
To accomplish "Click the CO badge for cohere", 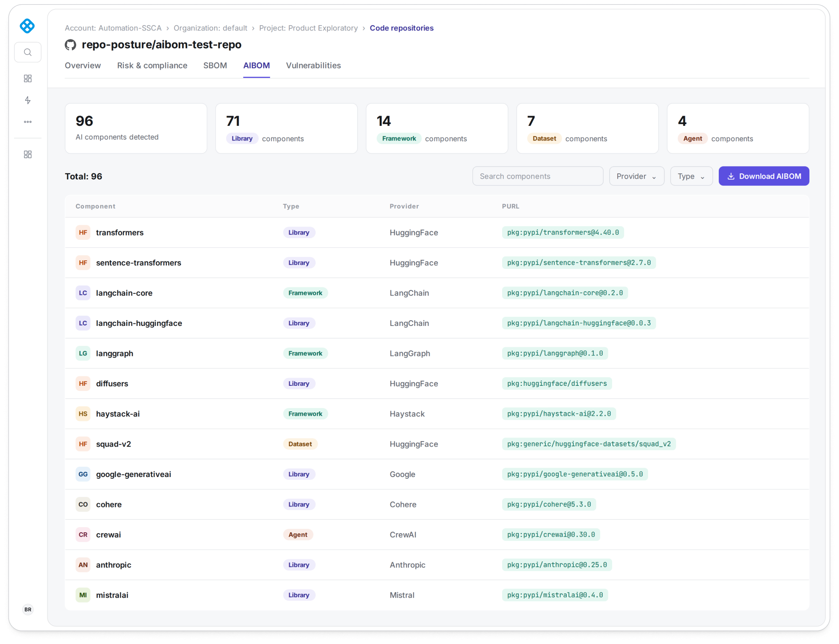I will (x=83, y=504).
